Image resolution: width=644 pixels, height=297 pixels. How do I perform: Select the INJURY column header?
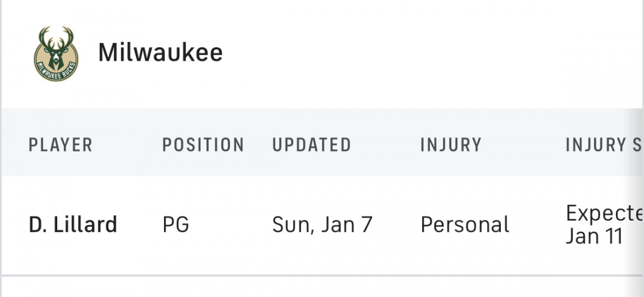[451, 144]
